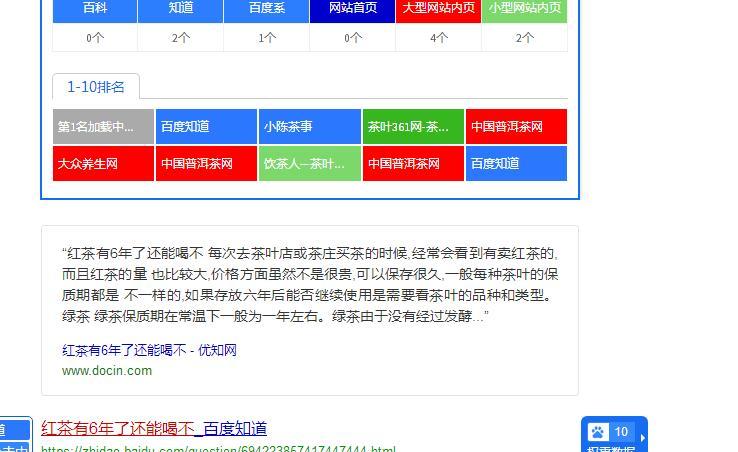Click the zhidao.baidu.com result URL
The width and height of the screenshot is (738, 452).
coord(218,449)
